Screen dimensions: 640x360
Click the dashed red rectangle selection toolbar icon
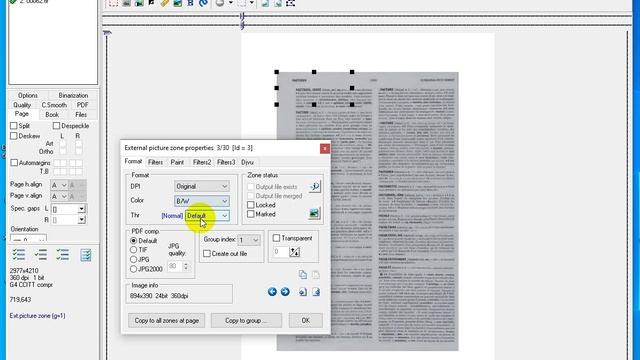point(113,3)
